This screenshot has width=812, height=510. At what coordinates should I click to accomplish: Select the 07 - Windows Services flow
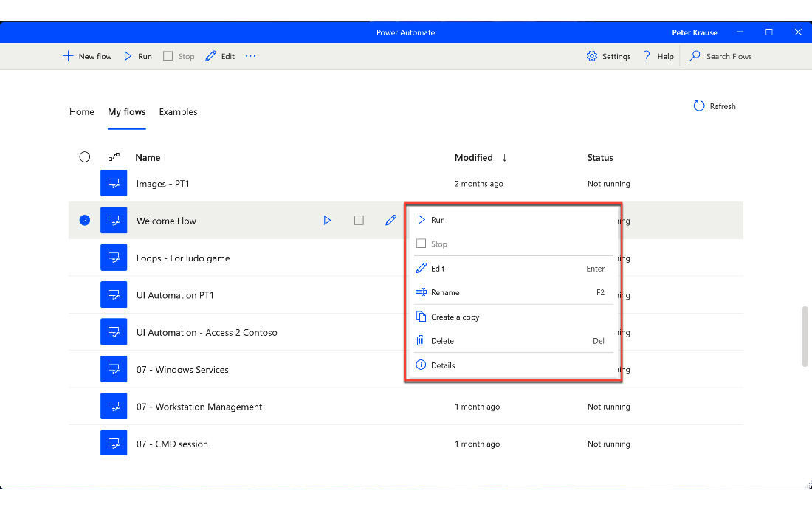click(182, 370)
